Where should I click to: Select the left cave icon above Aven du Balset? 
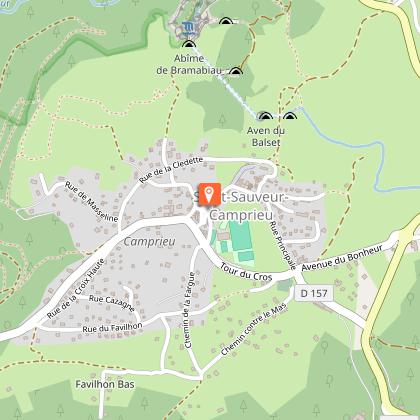pos(266,116)
